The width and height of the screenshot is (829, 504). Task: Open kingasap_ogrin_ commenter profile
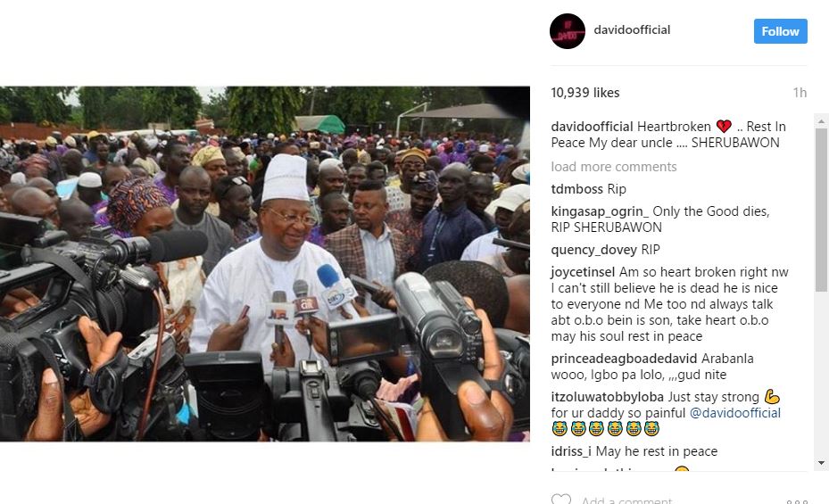point(600,211)
